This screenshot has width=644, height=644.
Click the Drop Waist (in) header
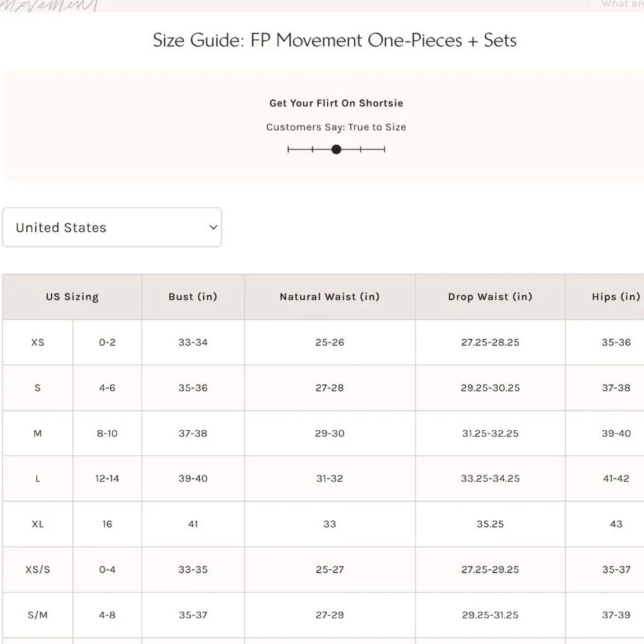(490, 297)
